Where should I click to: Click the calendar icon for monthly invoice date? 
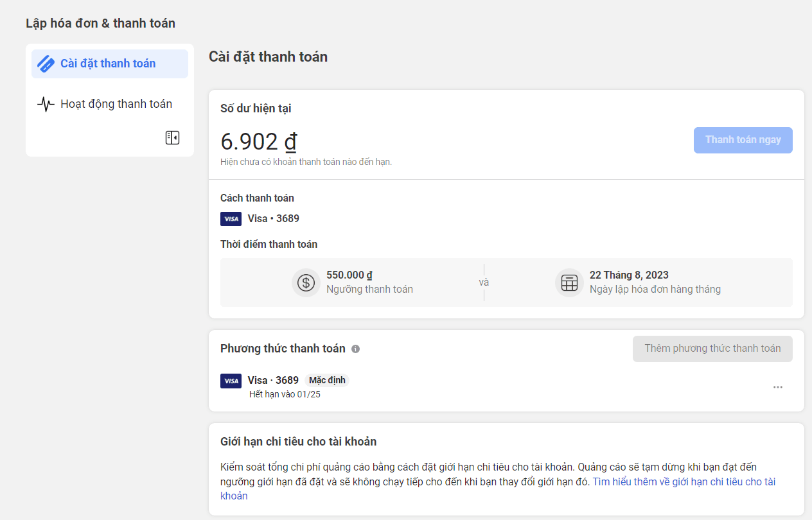tap(569, 282)
